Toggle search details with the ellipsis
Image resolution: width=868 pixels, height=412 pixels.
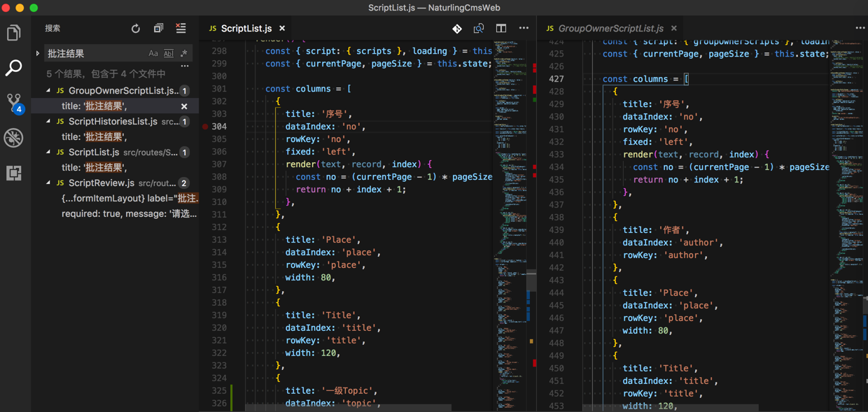click(185, 66)
